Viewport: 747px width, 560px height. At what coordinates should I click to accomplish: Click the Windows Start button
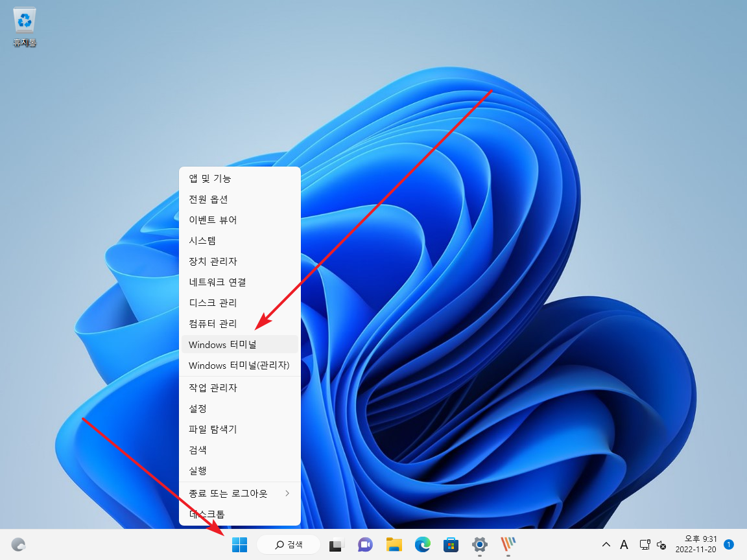point(240,544)
